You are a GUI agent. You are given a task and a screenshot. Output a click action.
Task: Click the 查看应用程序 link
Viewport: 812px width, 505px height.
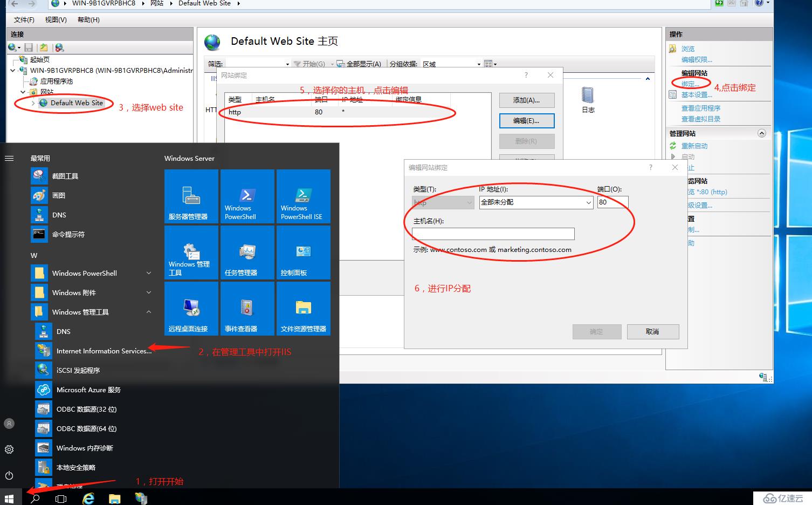[x=700, y=108]
